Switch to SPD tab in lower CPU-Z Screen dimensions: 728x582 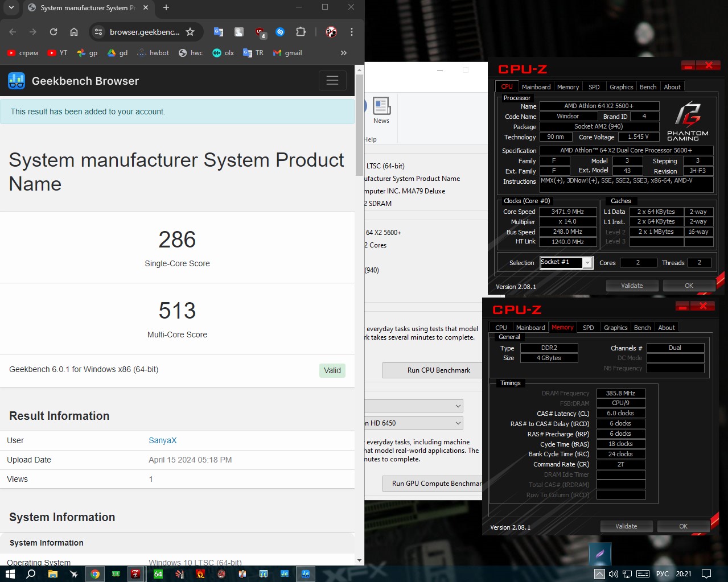pyautogui.click(x=589, y=328)
